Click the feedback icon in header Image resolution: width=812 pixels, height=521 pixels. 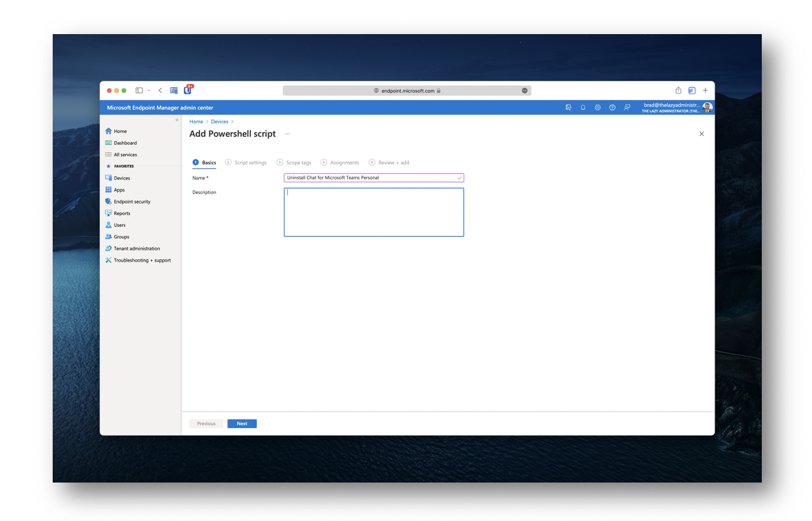click(x=627, y=107)
